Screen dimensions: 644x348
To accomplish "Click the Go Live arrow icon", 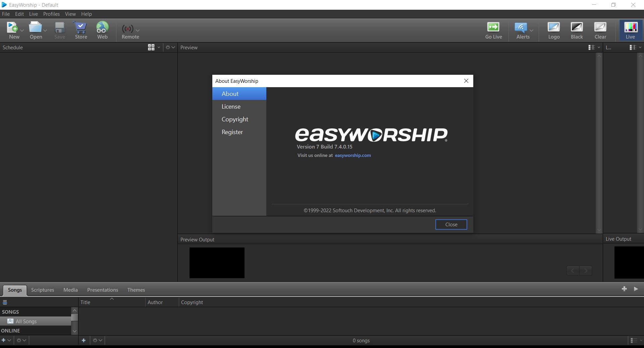I will coord(493,27).
